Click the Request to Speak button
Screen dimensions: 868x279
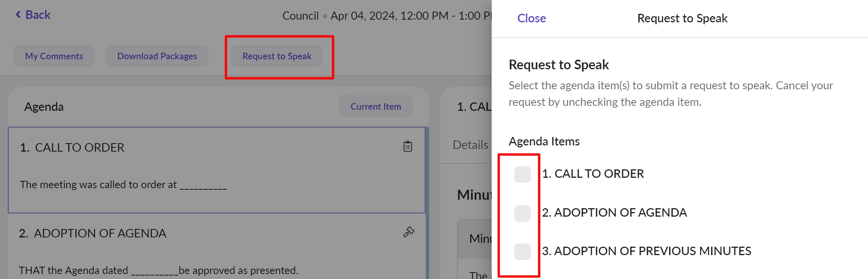tap(277, 56)
